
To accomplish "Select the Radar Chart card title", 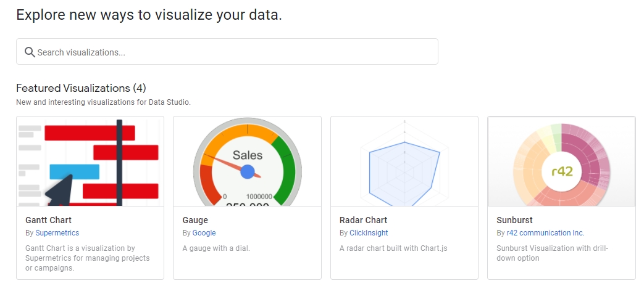I will click(x=363, y=220).
